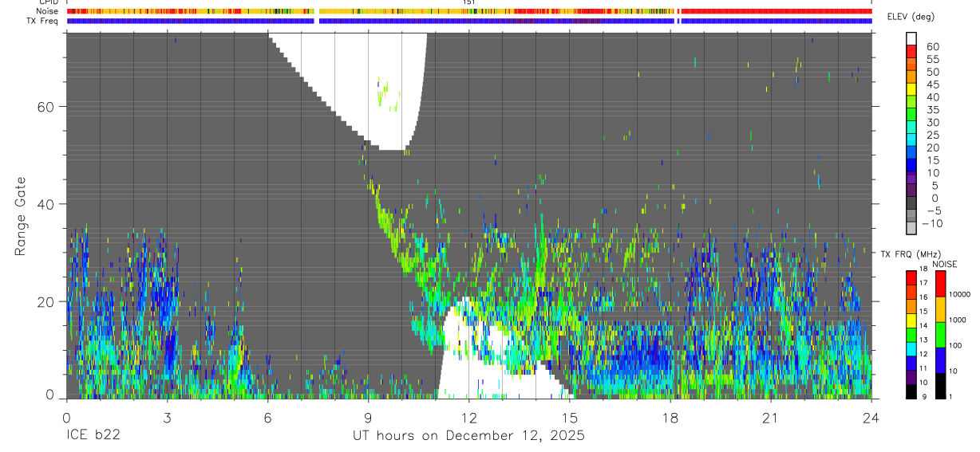The height and width of the screenshot is (452, 980).
Task: Click the light gray bottom ELEV swatch
Action: coord(911,228)
